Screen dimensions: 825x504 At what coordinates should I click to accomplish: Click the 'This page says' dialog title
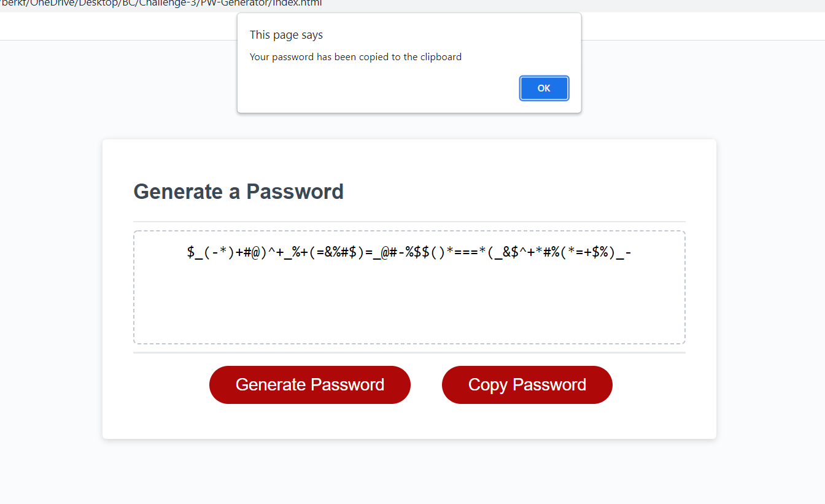[x=286, y=34]
